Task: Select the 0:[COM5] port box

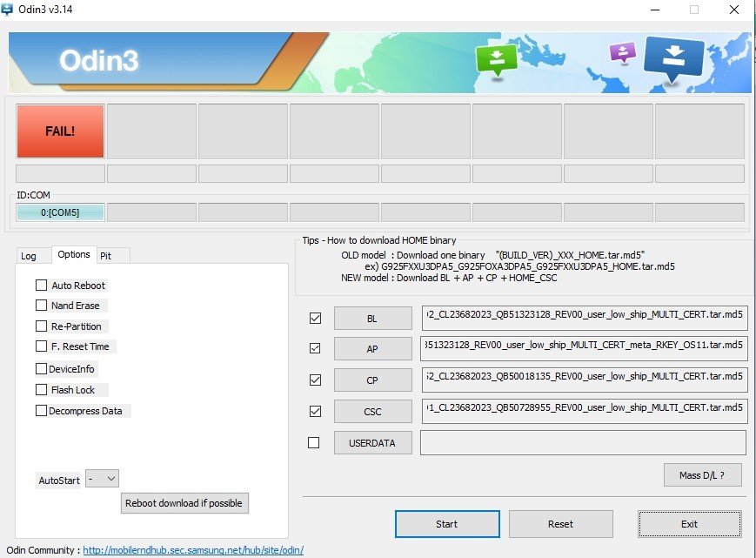Action: (60, 212)
